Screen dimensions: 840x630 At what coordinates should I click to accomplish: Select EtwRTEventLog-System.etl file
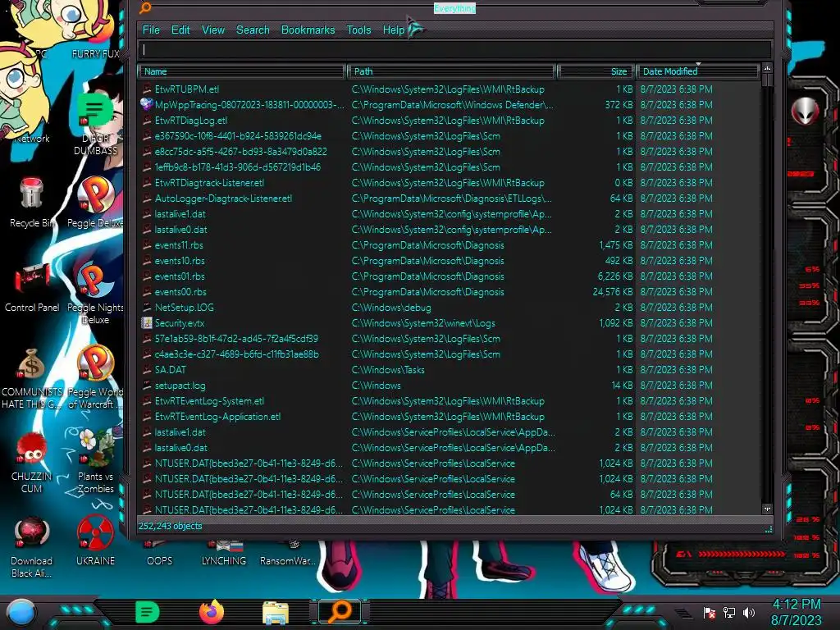tap(209, 400)
